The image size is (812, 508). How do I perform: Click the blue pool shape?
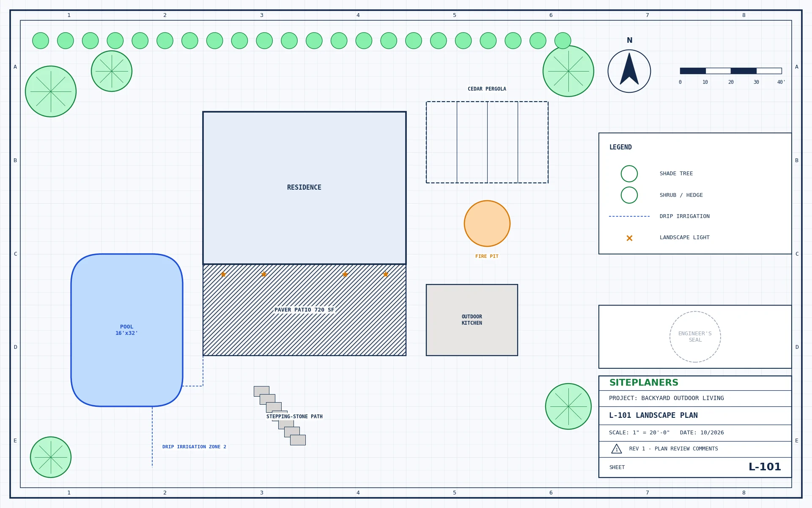(x=127, y=330)
